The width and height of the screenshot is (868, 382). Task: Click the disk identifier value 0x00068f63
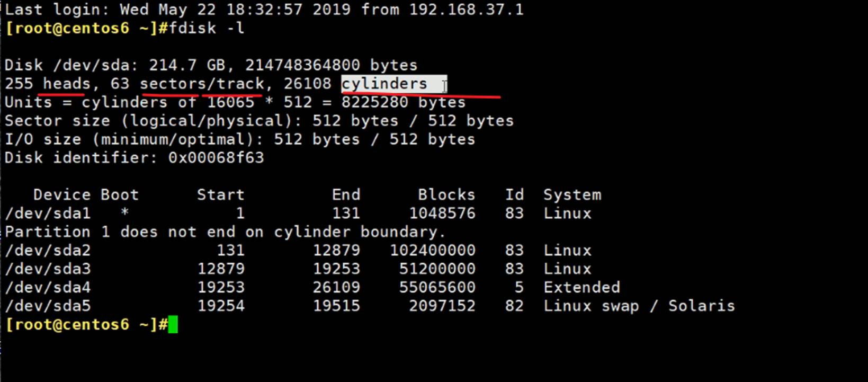pos(216,157)
